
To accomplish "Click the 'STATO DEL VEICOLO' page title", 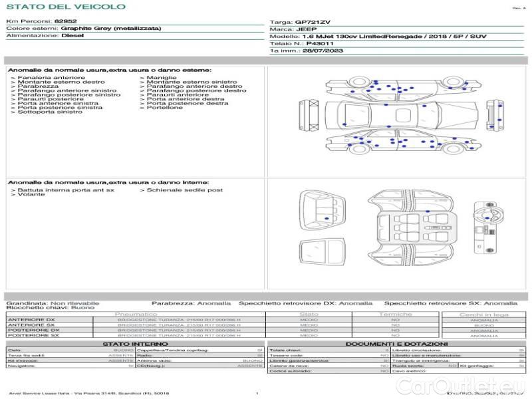I will [65, 7].
